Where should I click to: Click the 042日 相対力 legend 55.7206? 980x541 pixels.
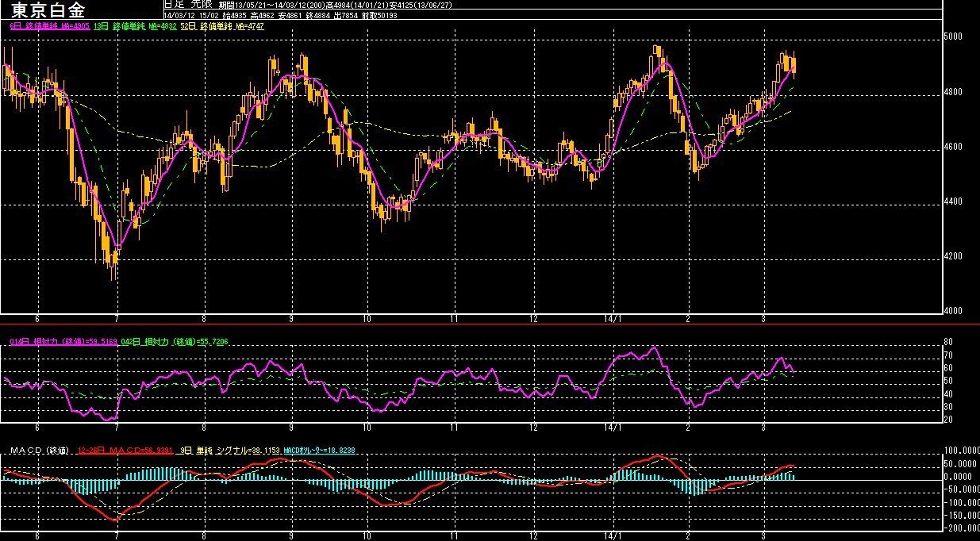click(174, 341)
